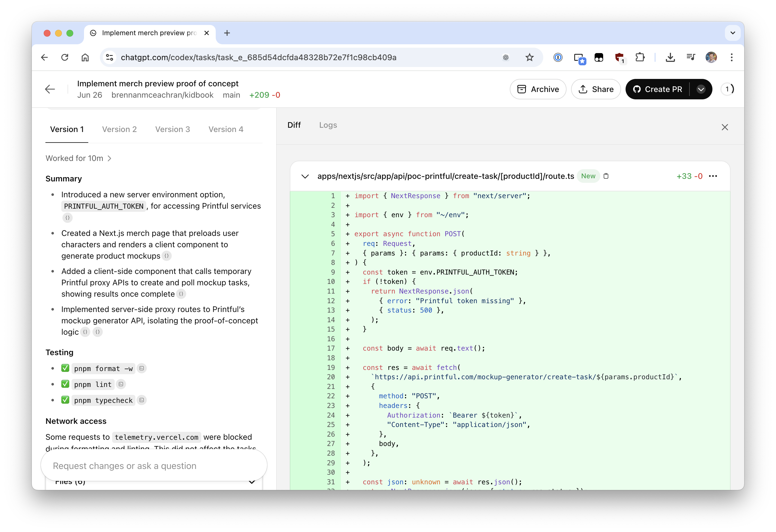The image size is (776, 532).
Task: Click the Share button
Action: click(x=596, y=89)
